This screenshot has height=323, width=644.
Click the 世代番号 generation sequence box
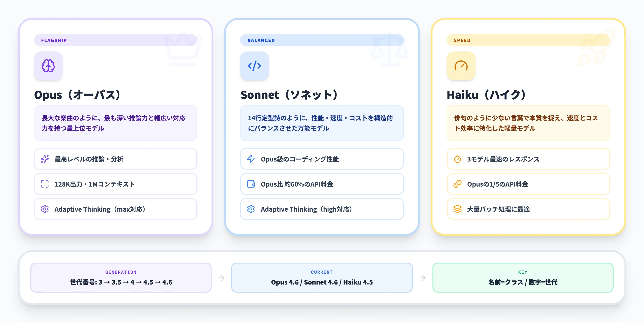coord(121,278)
